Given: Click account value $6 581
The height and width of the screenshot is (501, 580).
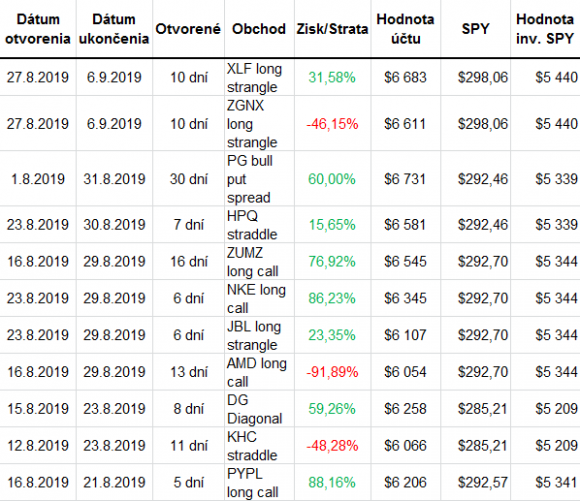Looking at the screenshot, I should (405, 225).
